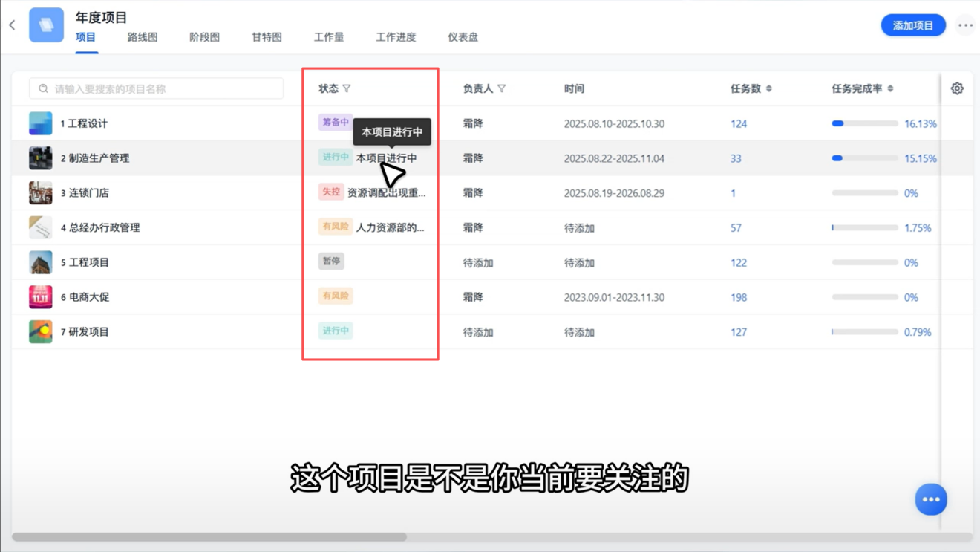
Task: Go back using the left chevron arrow
Action: [12, 25]
